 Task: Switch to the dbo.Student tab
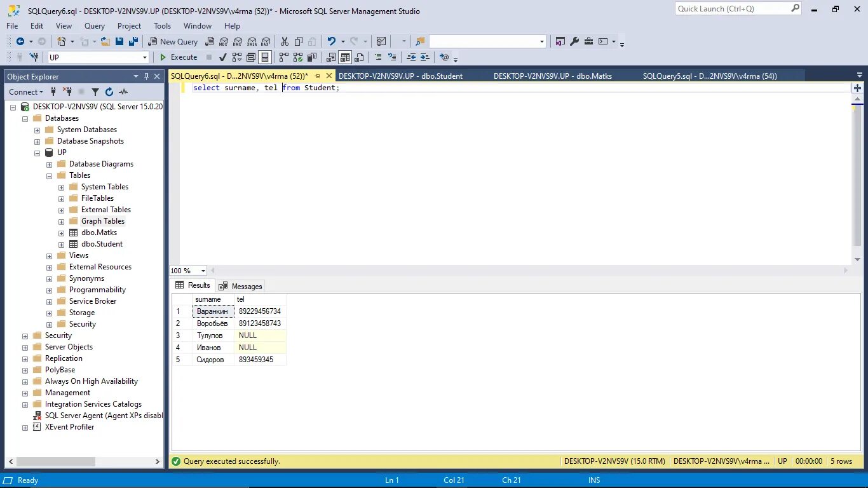click(400, 76)
